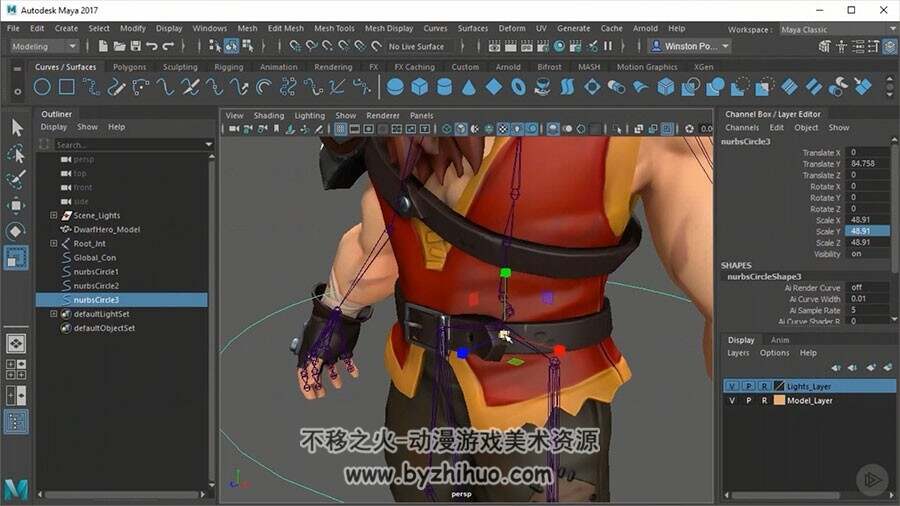Screen dimensions: 900x506
Task: Create a NURBS sphere from shelf
Action: coord(395,87)
